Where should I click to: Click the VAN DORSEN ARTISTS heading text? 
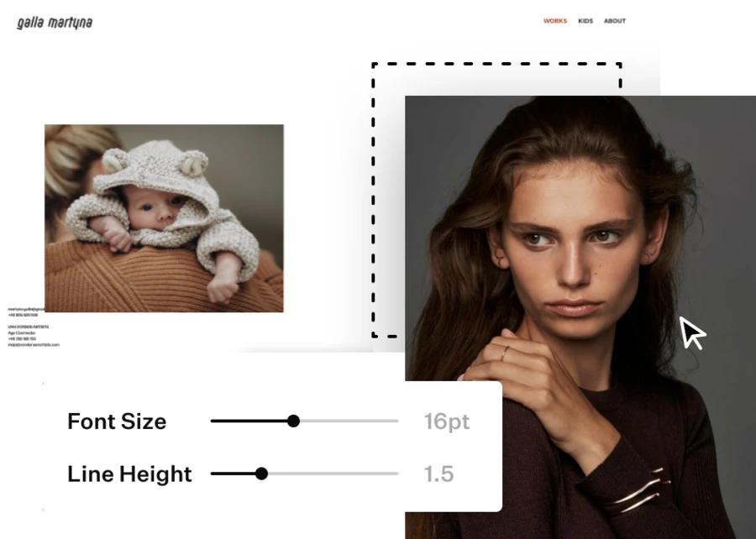[x=28, y=327]
